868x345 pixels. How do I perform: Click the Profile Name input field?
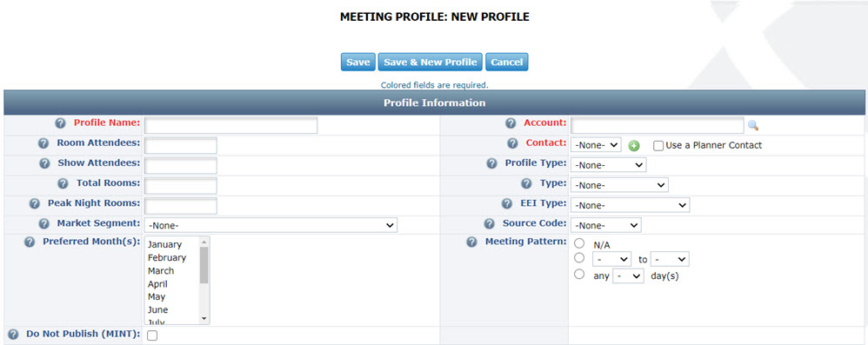click(230, 125)
